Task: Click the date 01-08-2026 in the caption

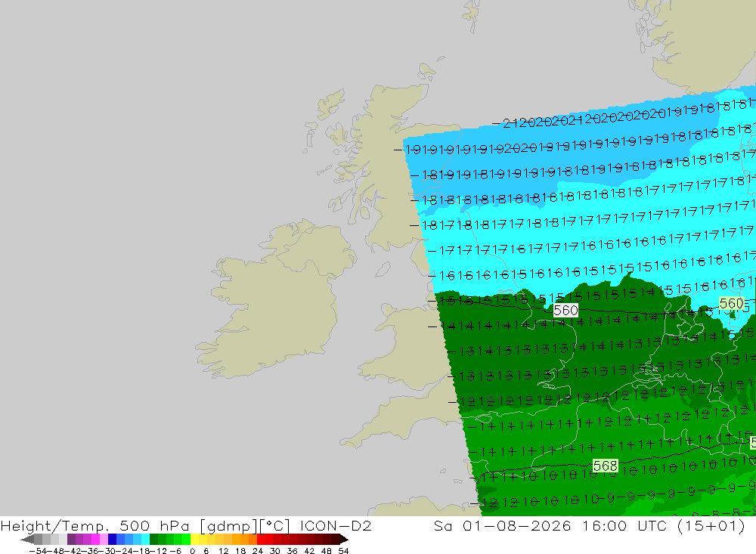Action: tap(516, 525)
